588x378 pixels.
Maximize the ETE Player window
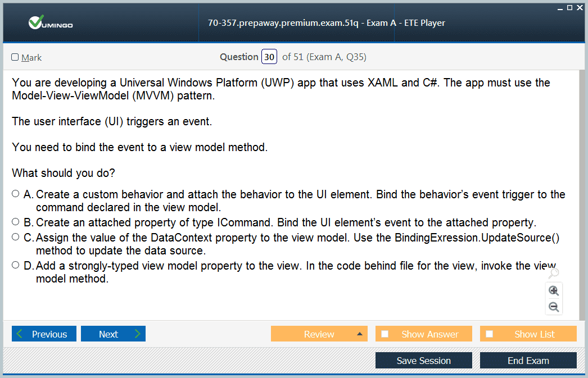click(570, 8)
